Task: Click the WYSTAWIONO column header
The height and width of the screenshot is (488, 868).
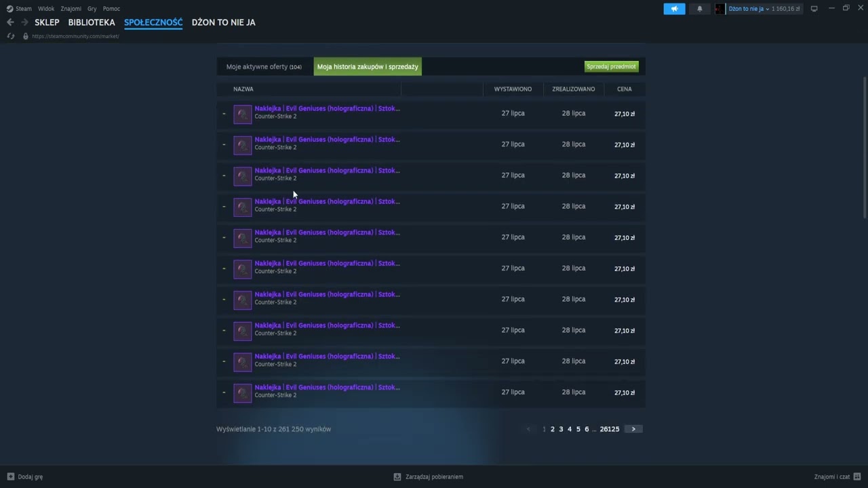Action: [x=513, y=89]
